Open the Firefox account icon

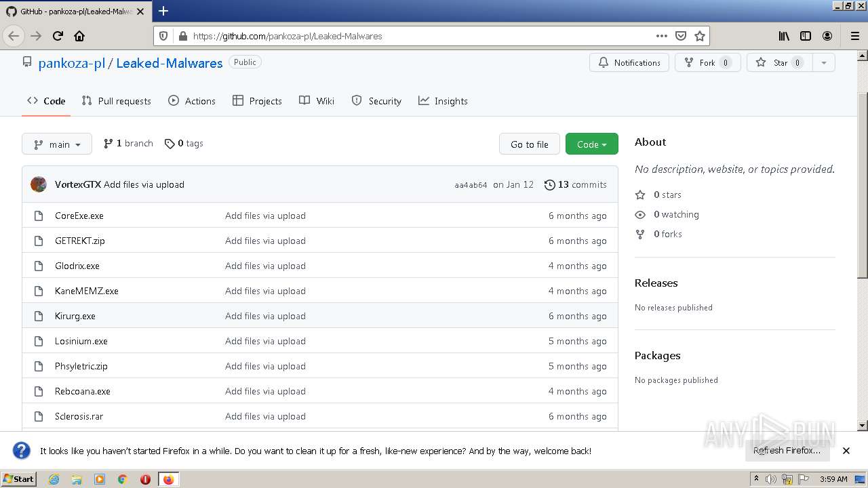click(x=827, y=36)
